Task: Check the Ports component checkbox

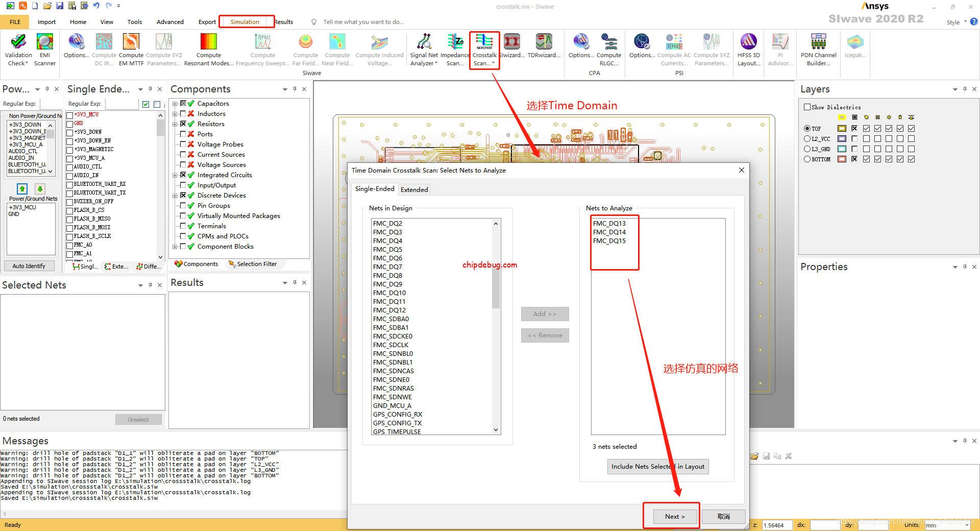Action: pyautogui.click(x=183, y=134)
